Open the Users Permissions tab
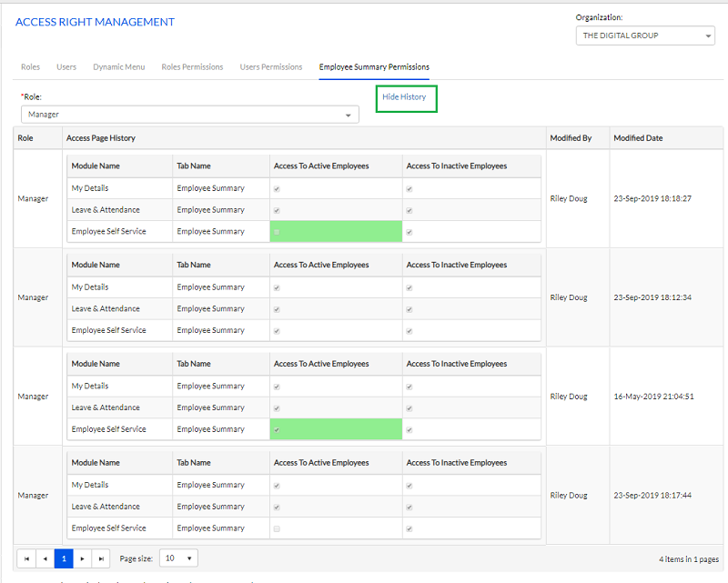Image resolution: width=728 pixels, height=583 pixels. [271, 66]
